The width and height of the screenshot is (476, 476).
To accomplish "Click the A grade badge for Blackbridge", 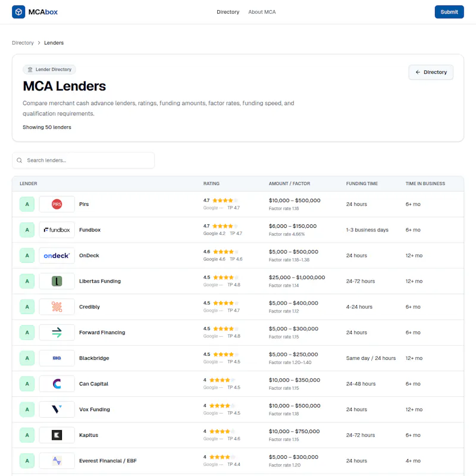I will 27,358.
